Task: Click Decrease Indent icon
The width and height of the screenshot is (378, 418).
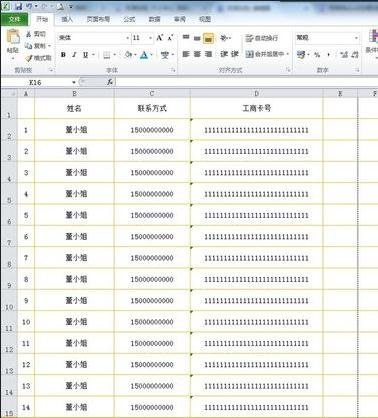Action: 224,54
